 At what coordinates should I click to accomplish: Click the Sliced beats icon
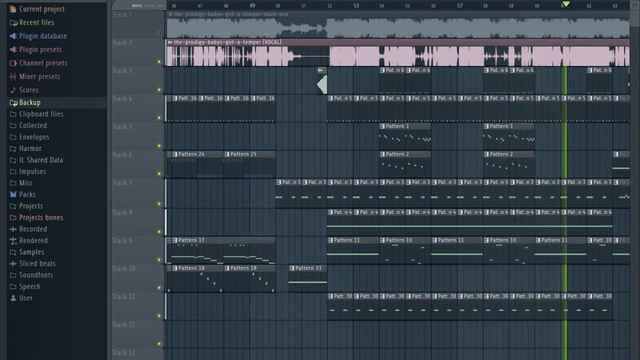(13, 263)
